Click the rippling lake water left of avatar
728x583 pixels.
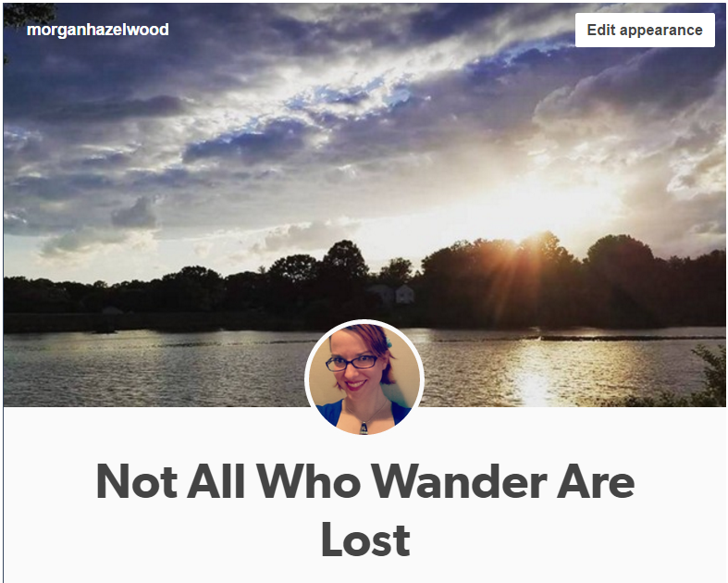pos(154,369)
